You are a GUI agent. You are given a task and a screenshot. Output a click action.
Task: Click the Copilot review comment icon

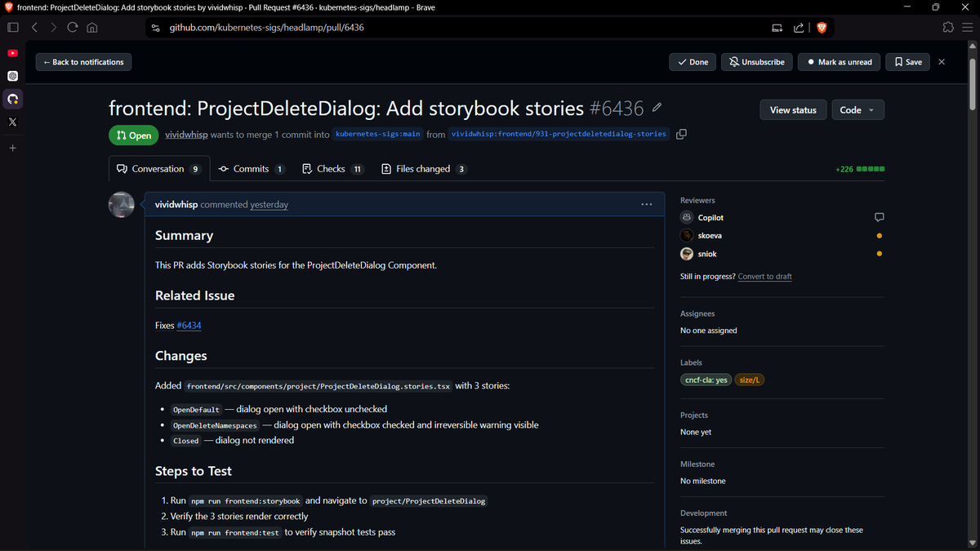coord(879,217)
